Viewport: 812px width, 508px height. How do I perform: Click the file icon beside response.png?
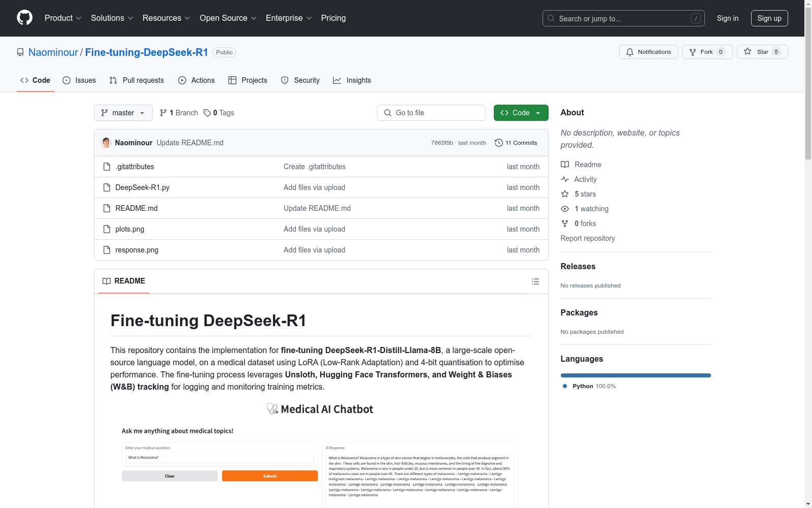coord(107,250)
